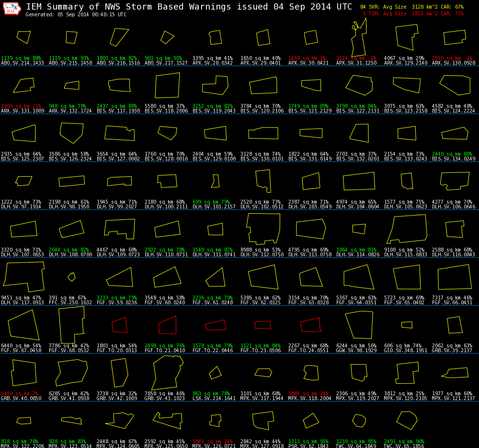Click the label 'BIS.SV.127.0002'
The image size is (479, 448).
pos(118,159)
